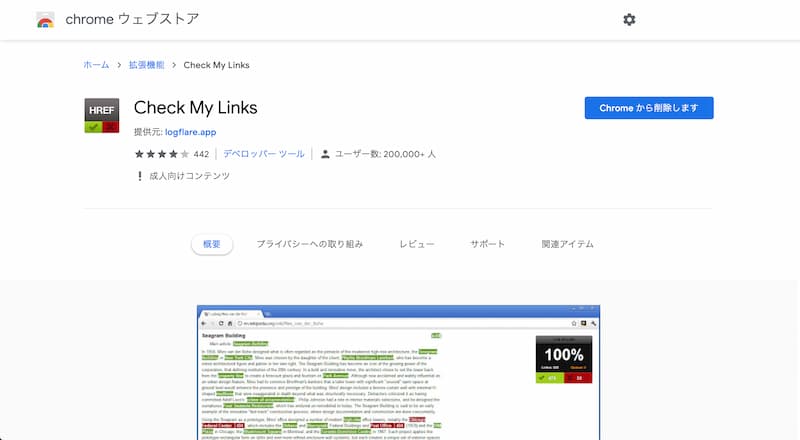800x440 pixels.
Task: Switch to プライバシーへの取り組み tab
Action: point(309,244)
